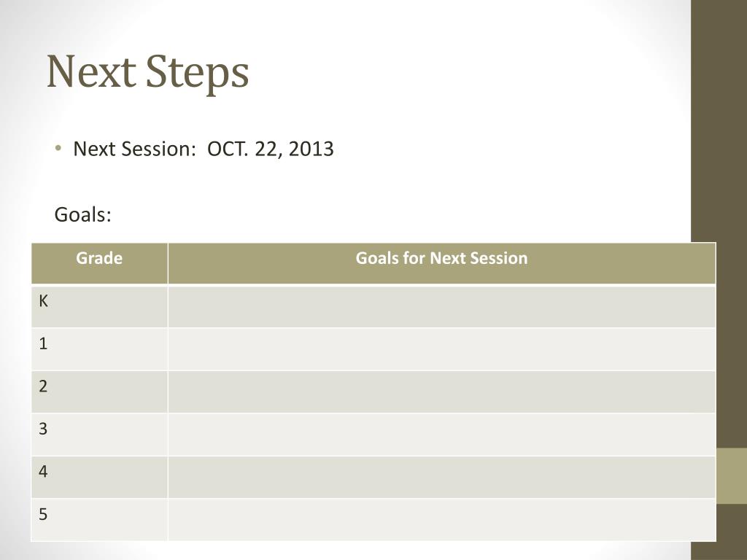Click the grade 1 row cell

coord(99,349)
